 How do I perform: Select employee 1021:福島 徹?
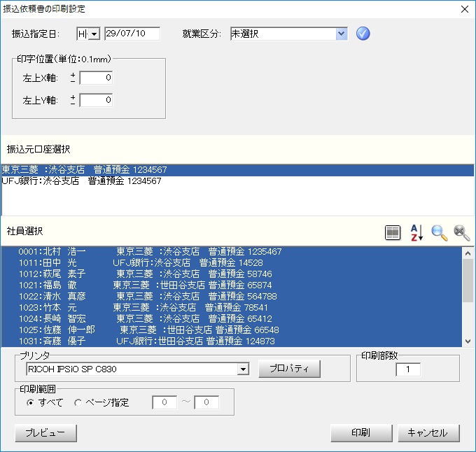click(x=231, y=285)
